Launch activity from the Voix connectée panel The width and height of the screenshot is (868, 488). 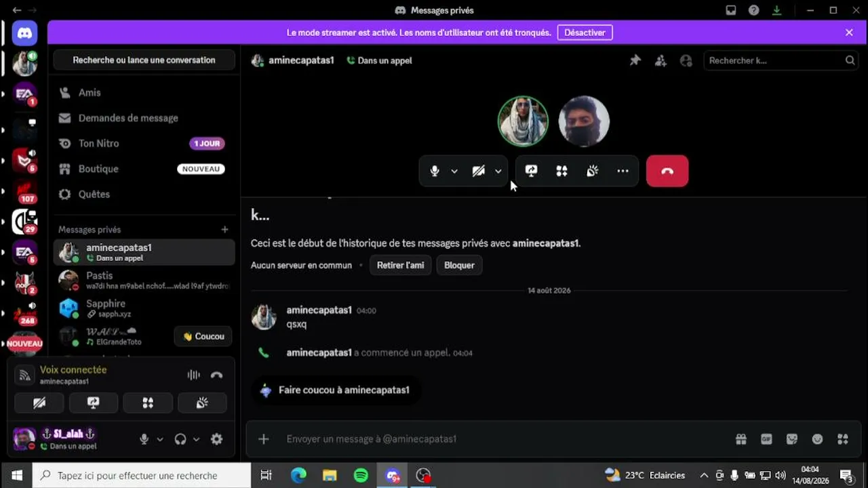click(148, 403)
